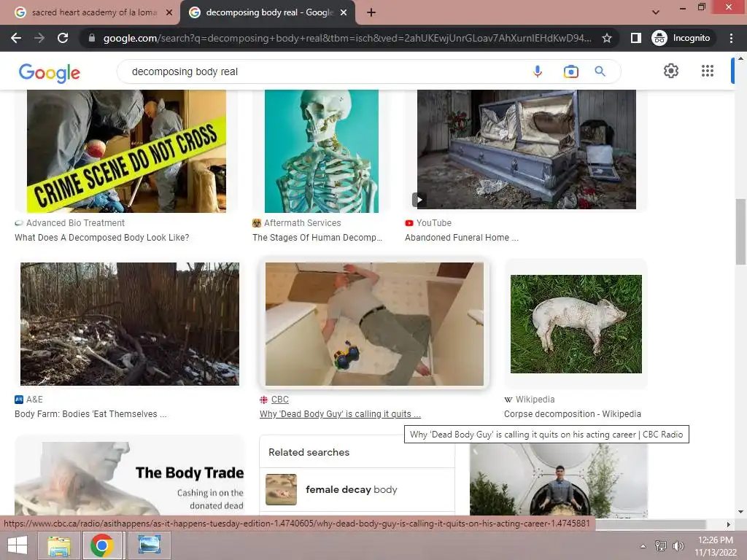Switch to sacred heart academy tab
This screenshot has height=560, width=747.
coord(88,12)
